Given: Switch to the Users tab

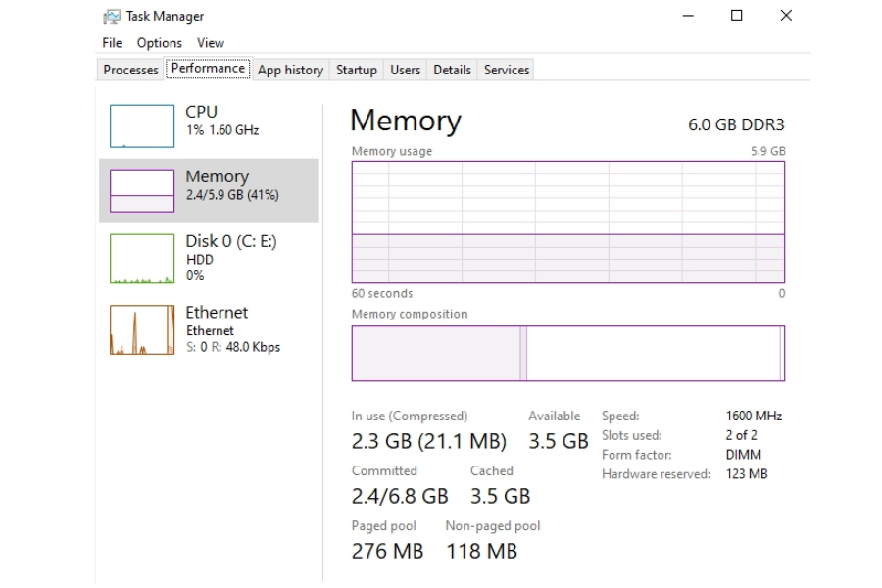Looking at the screenshot, I should (x=405, y=70).
